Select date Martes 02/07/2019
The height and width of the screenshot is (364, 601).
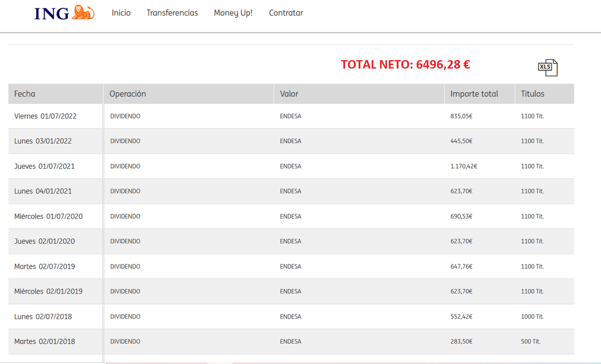point(45,266)
